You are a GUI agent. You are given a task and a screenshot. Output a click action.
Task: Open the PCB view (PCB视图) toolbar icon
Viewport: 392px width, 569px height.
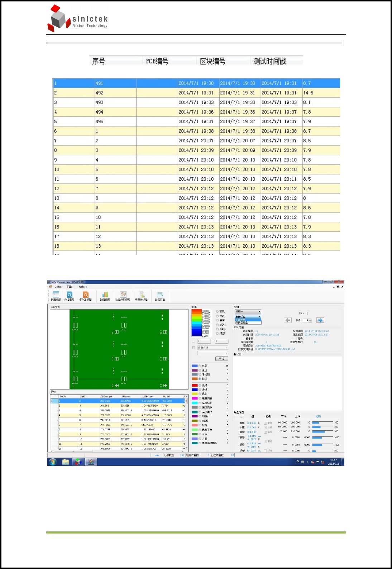[70, 296]
